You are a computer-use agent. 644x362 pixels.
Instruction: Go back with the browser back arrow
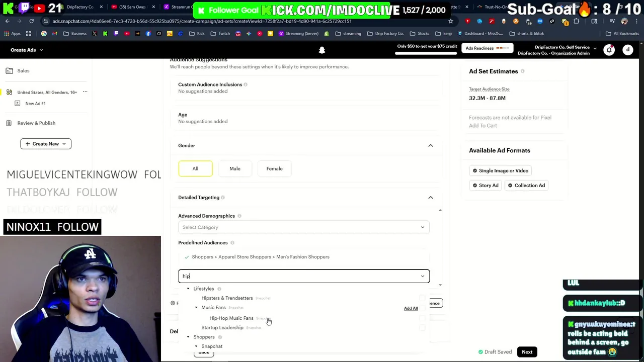click(x=7, y=21)
